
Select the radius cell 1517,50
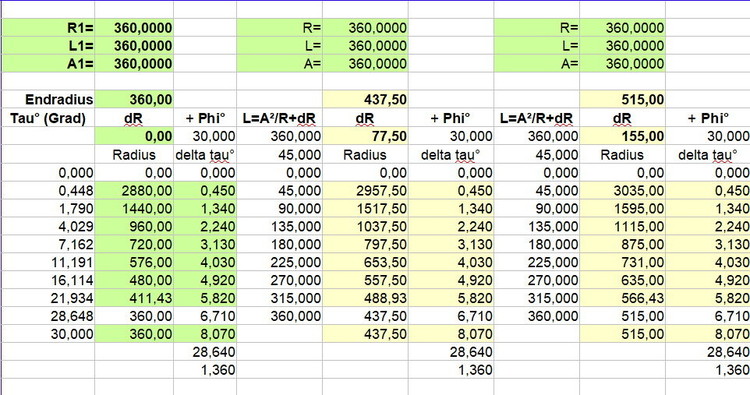(365, 208)
